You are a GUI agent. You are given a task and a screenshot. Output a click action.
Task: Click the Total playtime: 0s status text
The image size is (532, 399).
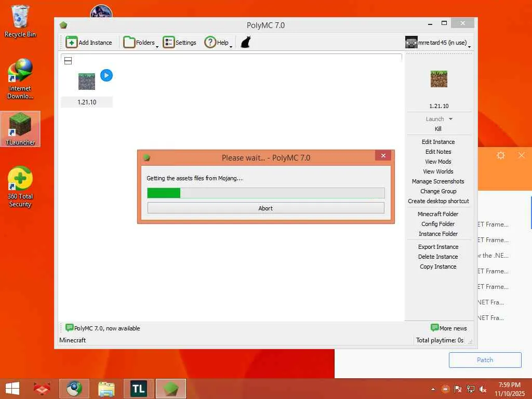(440, 340)
